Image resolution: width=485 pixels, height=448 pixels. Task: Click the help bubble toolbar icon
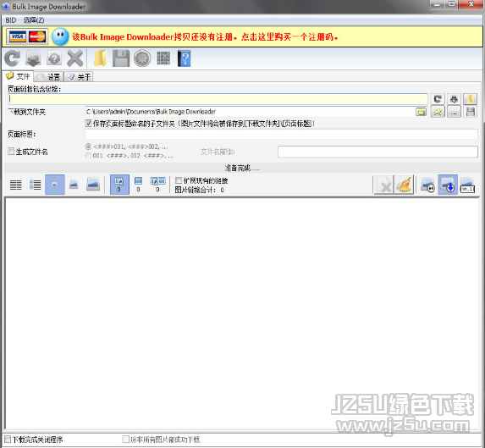[x=54, y=58]
